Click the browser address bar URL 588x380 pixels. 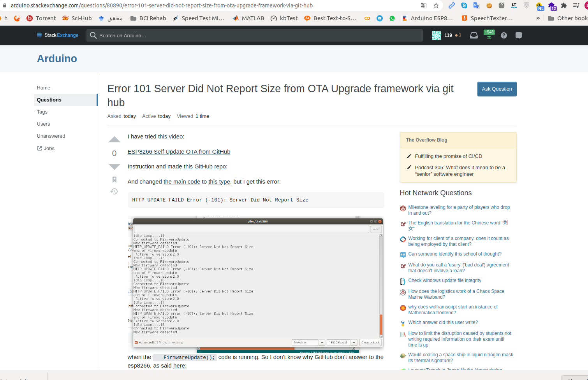pos(162,5)
